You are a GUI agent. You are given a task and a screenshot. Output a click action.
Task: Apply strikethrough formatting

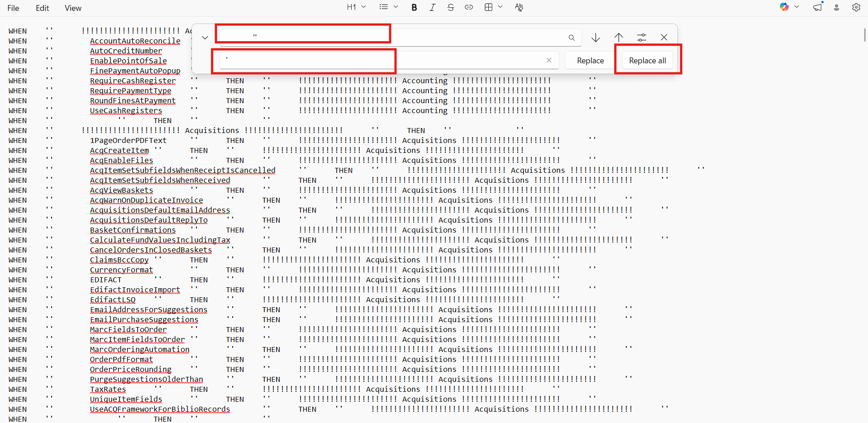[x=450, y=7]
